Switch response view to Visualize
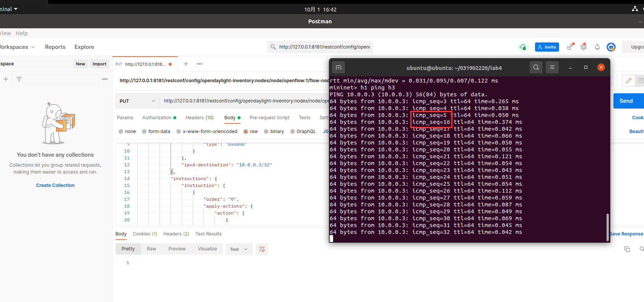 click(x=207, y=249)
